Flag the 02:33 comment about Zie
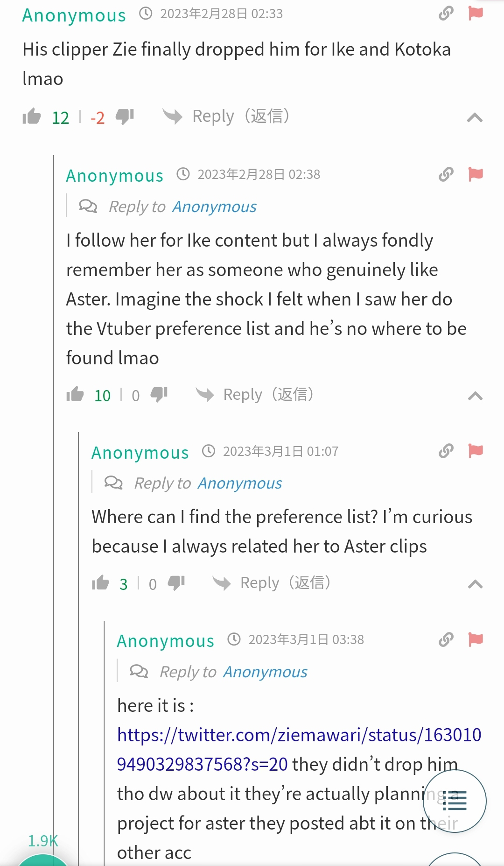Viewport: 504px width, 866px height. click(476, 14)
